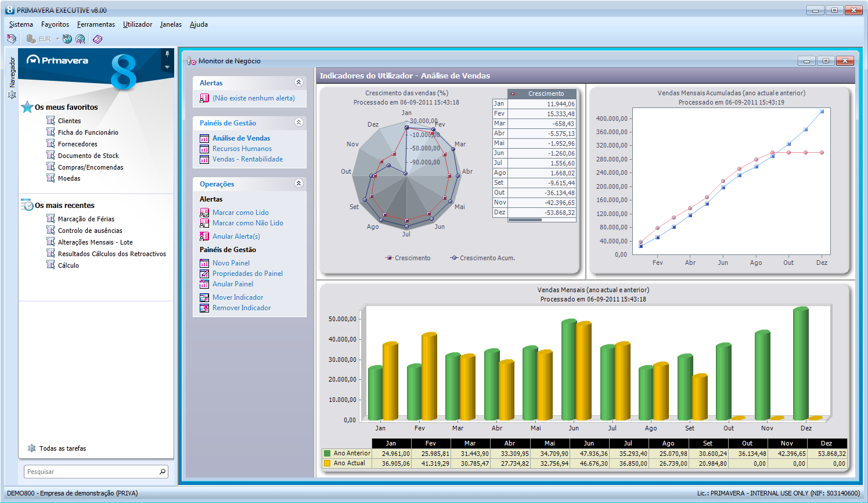The width and height of the screenshot is (868, 503).
Task: Open the Utilizador menu
Action: (138, 24)
